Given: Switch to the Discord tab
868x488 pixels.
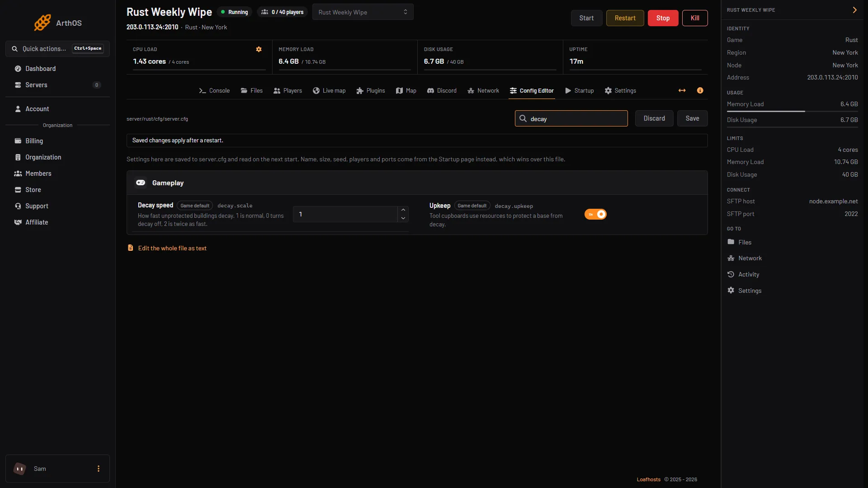Looking at the screenshot, I should [x=442, y=91].
